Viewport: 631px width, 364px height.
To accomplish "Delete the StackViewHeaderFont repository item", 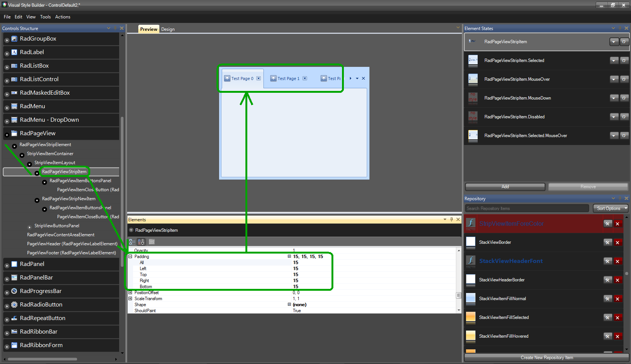I will tap(617, 261).
